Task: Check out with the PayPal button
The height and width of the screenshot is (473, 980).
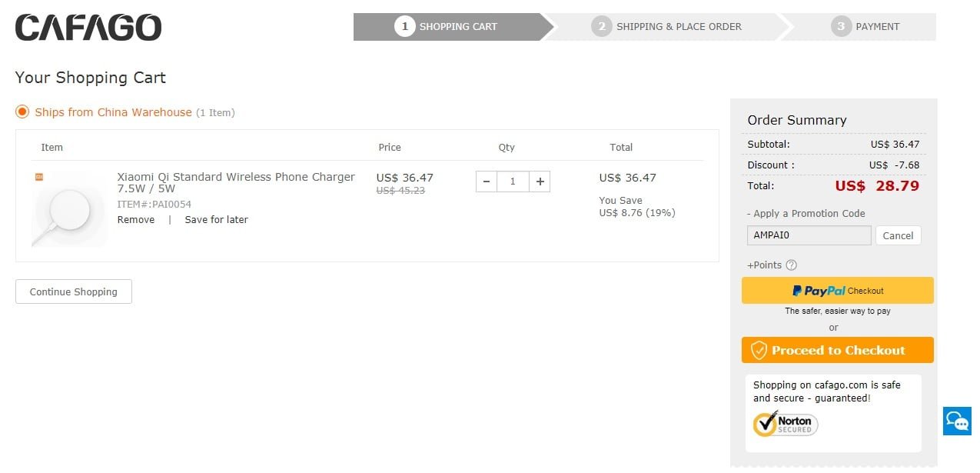Action: [x=838, y=291]
